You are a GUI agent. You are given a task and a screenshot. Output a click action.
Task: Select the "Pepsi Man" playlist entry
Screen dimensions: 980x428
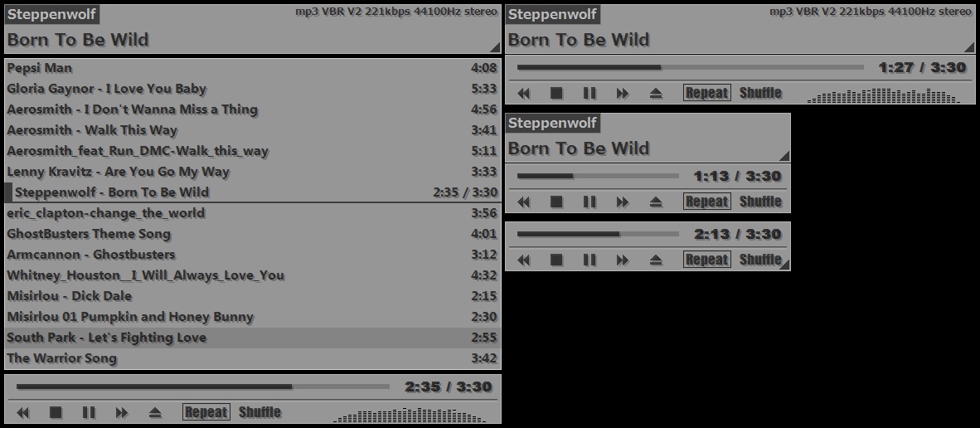(x=253, y=68)
